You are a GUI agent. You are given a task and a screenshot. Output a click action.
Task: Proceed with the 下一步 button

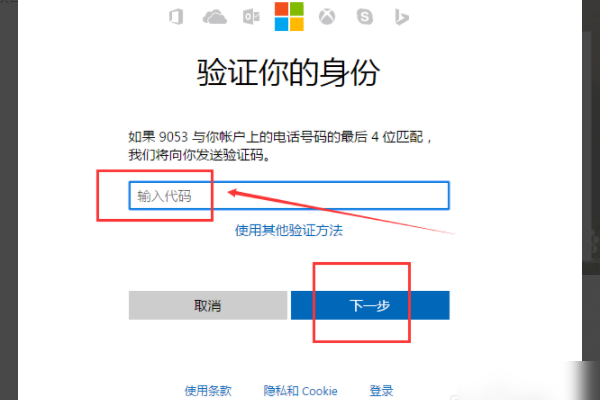[370, 305]
